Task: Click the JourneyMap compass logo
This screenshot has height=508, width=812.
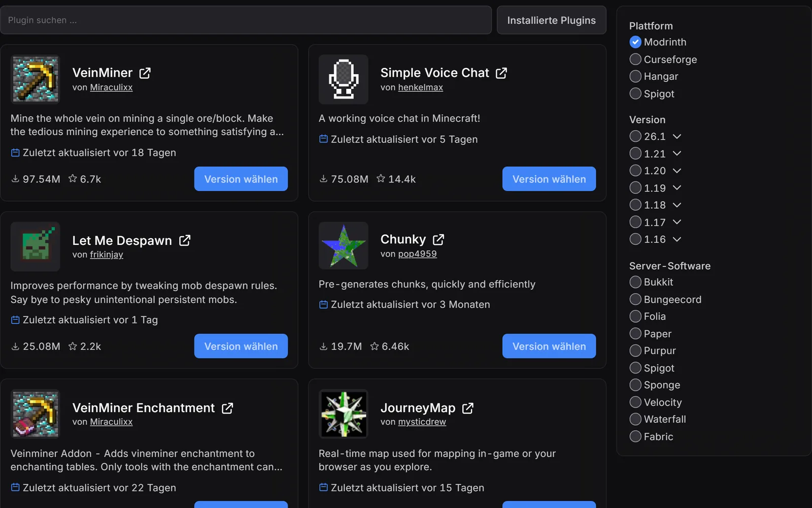Action: click(344, 414)
